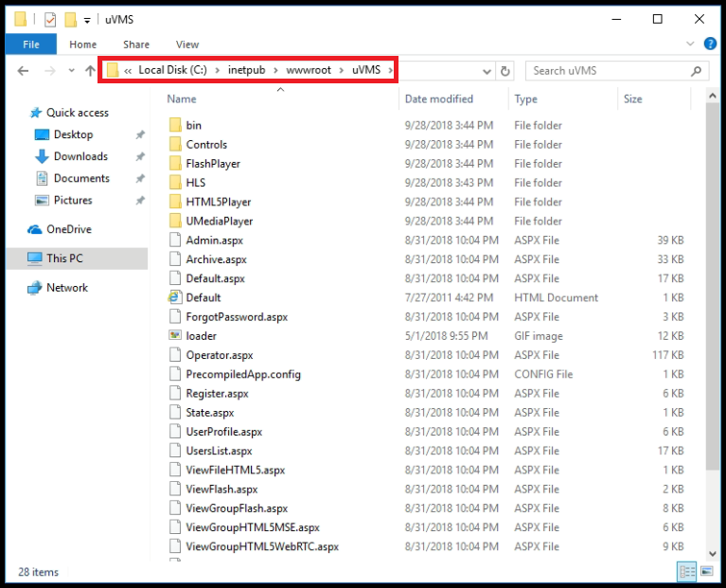Viewport: 726px width, 588px height.
Task: Select the PrecompiledApp.config file icon
Action: (175, 374)
